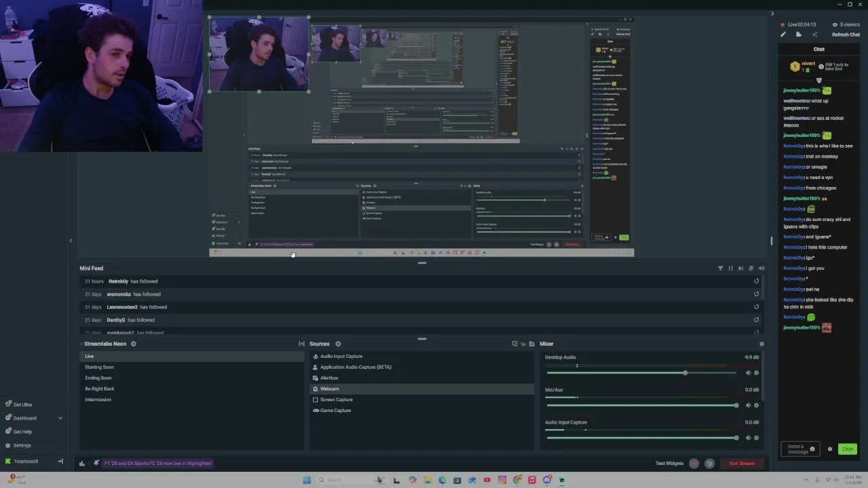Image resolution: width=868 pixels, height=488 pixels.
Task: Add a new source with plus icon
Action: [x=338, y=344]
